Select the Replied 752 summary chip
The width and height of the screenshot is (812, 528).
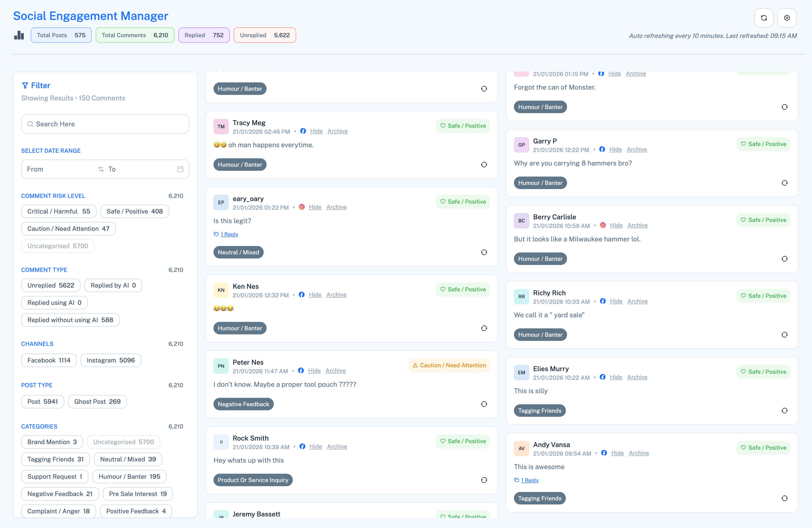(x=204, y=35)
